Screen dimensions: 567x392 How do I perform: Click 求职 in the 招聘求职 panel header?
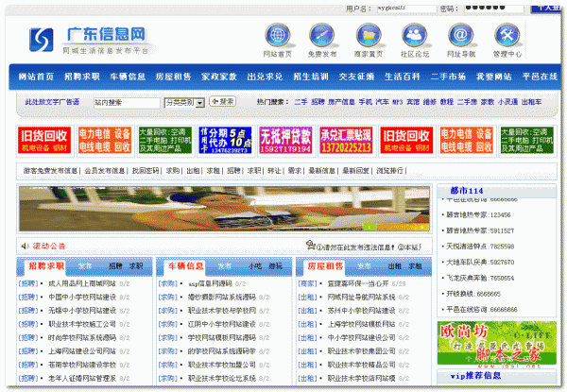136,266
